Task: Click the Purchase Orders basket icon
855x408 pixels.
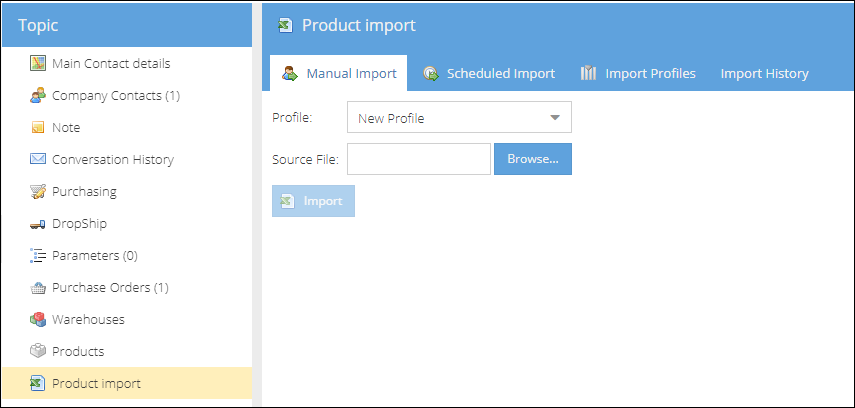Action: click(x=38, y=288)
